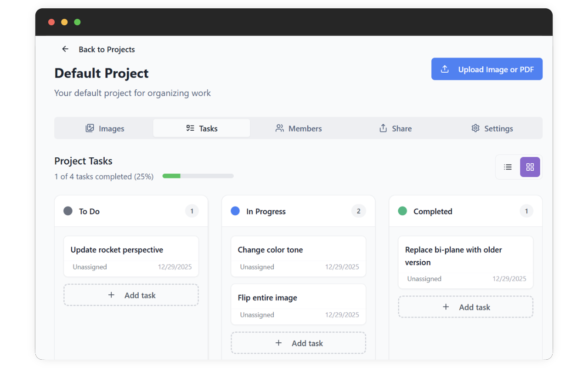Viewport: 588px width, 368px height.
Task: Open Flip entire image task card
Action: [298, 305]
